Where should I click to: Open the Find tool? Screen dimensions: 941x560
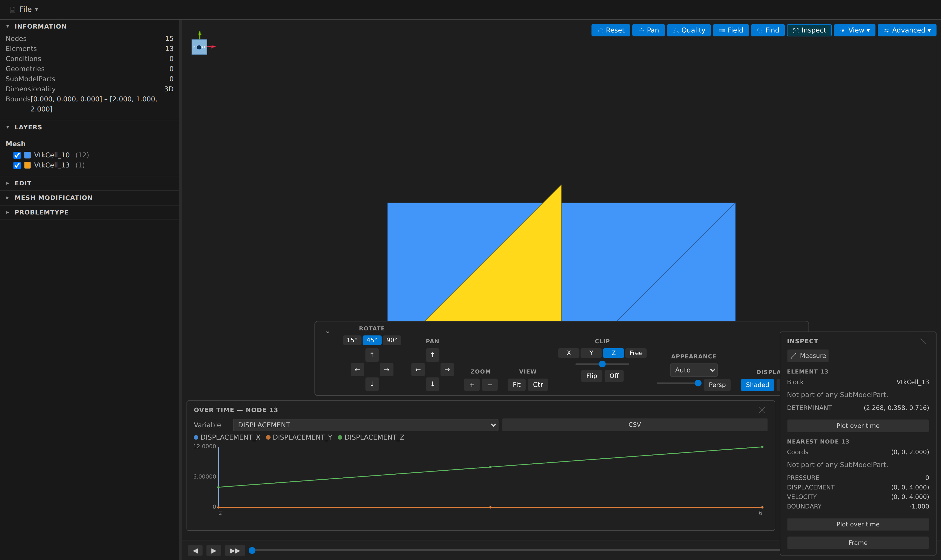pyautogui.click(x=767, y=30)
